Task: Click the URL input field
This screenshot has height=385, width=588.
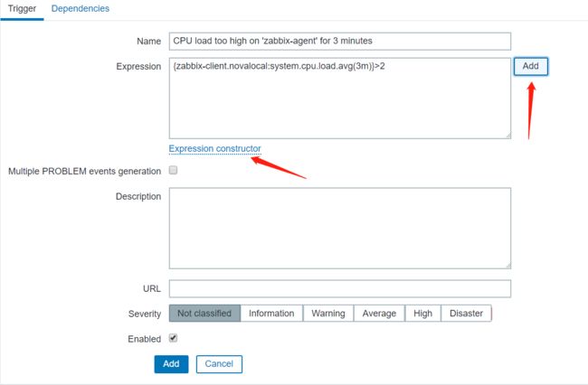Action: [340, 289]
